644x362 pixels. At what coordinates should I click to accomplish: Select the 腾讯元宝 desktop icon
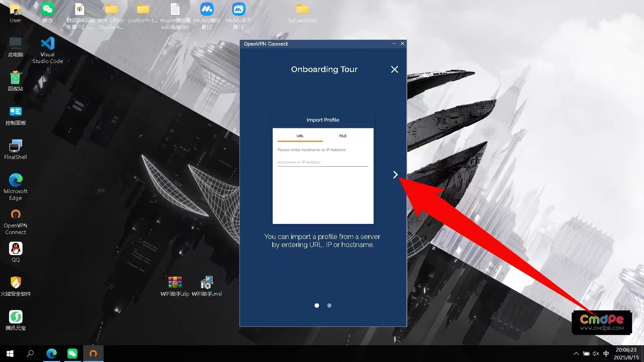coord(15,321)
